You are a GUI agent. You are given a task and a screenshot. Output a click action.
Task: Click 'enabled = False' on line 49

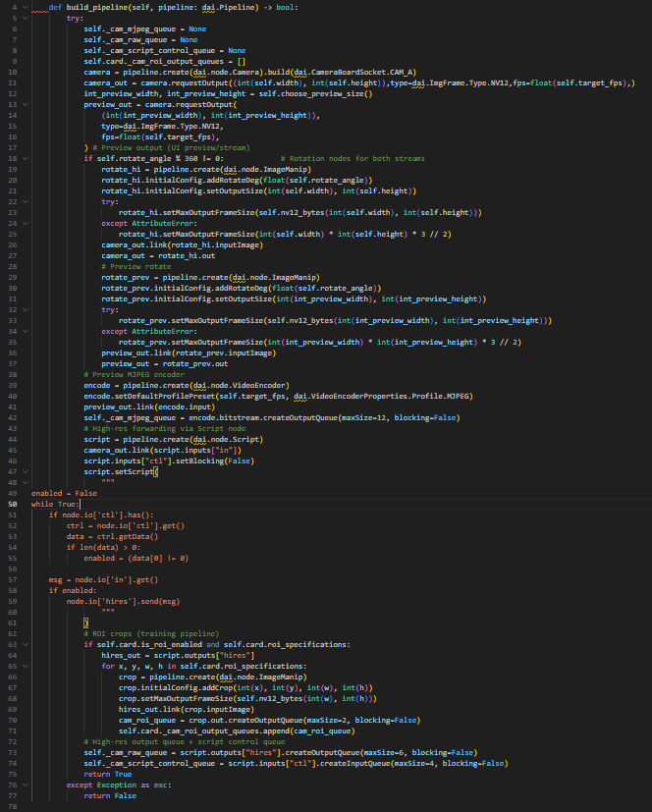64,494
